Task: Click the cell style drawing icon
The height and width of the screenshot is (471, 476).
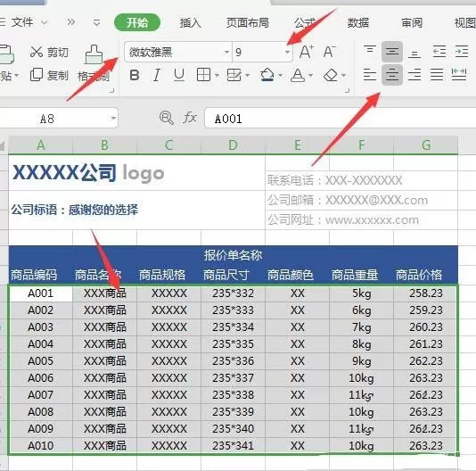Action: tap(234, 75)
